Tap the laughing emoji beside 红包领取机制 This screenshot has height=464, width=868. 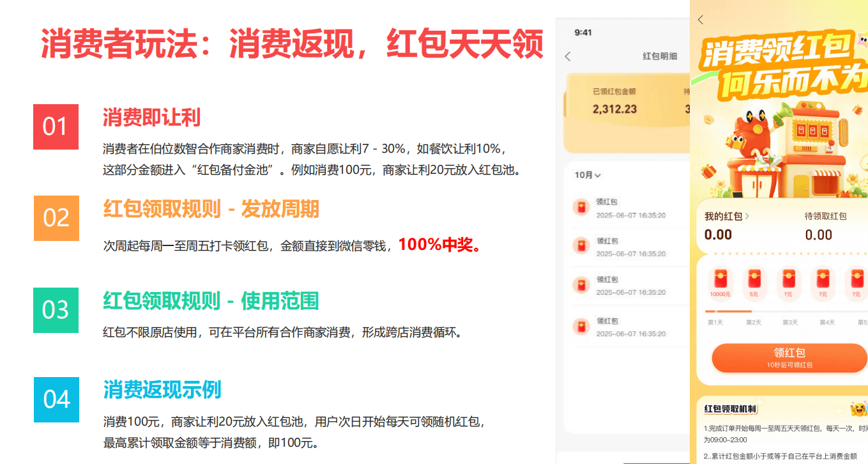tap(858, 408)
